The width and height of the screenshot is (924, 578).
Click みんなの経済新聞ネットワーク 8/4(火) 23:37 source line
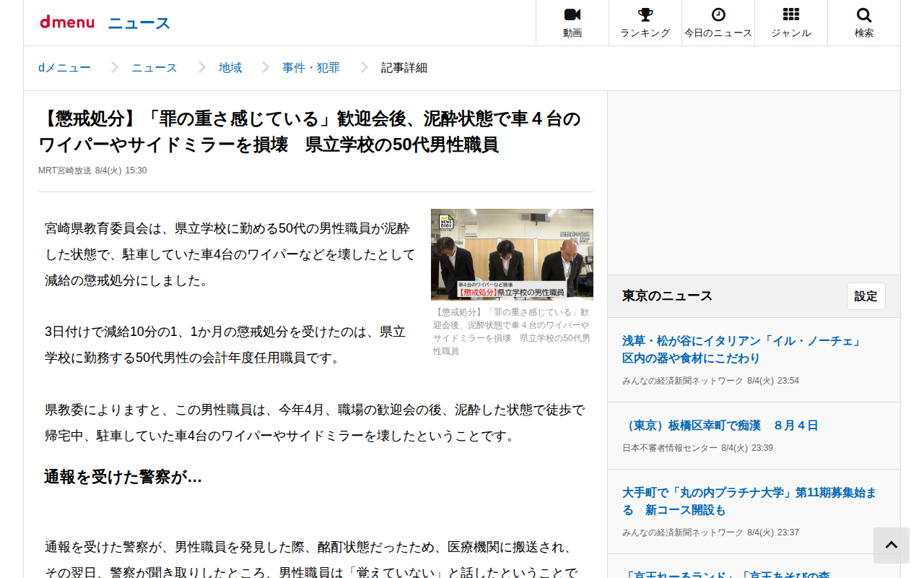point(710,532)
